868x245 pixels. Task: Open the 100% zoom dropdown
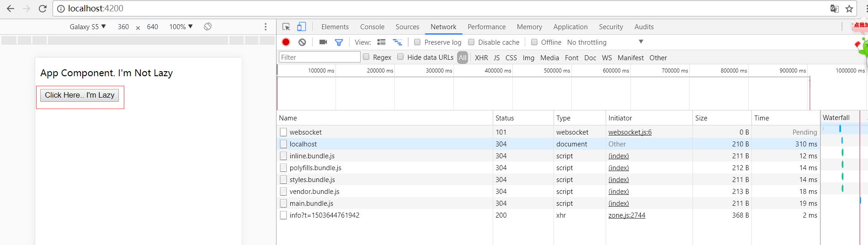tap(181, 26)
